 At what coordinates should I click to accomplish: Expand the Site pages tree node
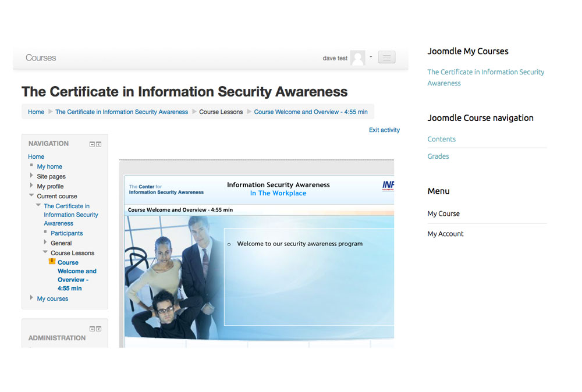[31, 176]
